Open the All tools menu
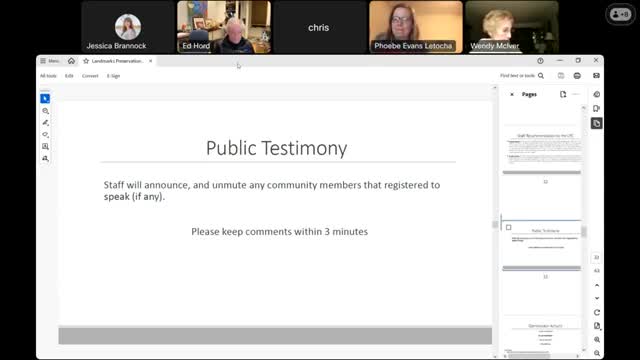640x360 pixels. point(48,76)
